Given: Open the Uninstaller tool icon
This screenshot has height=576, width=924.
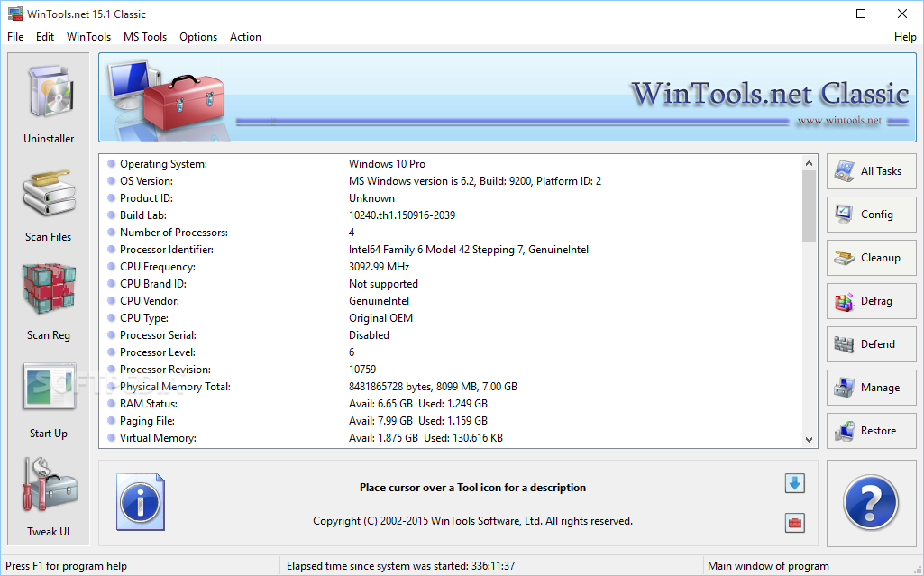Looking at the screenshot, I should pos(50,93).
